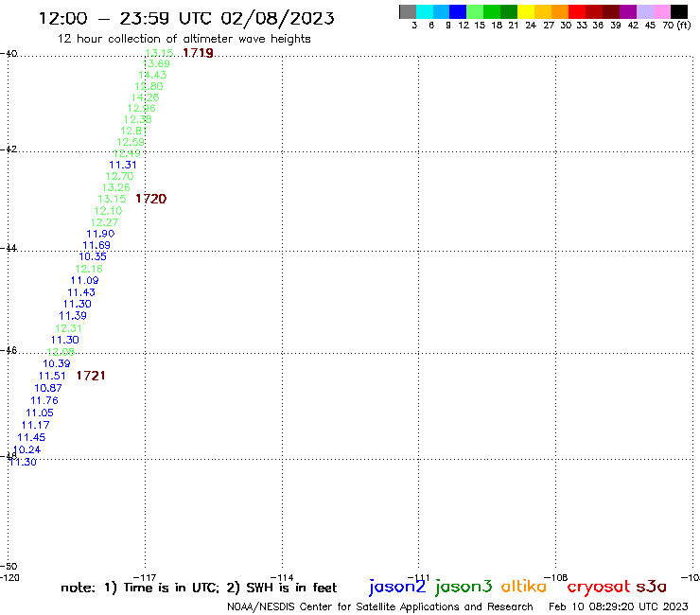Click the orange legend color swatch

560,11
